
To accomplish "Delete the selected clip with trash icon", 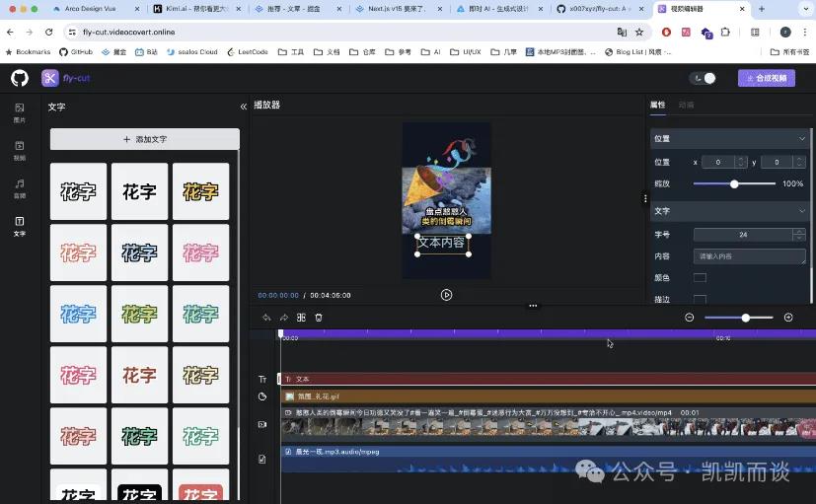I will pyautogui.click(x=319, y=318).
